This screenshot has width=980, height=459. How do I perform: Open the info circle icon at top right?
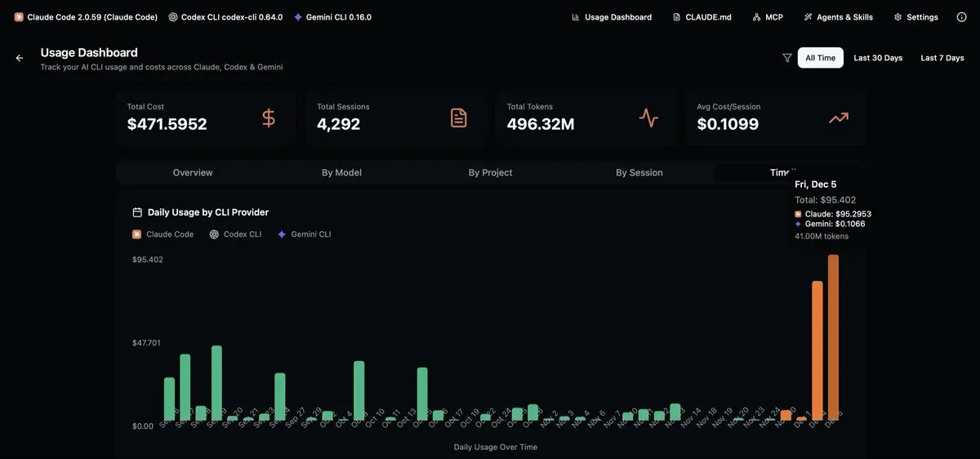[x=961, y=16]
